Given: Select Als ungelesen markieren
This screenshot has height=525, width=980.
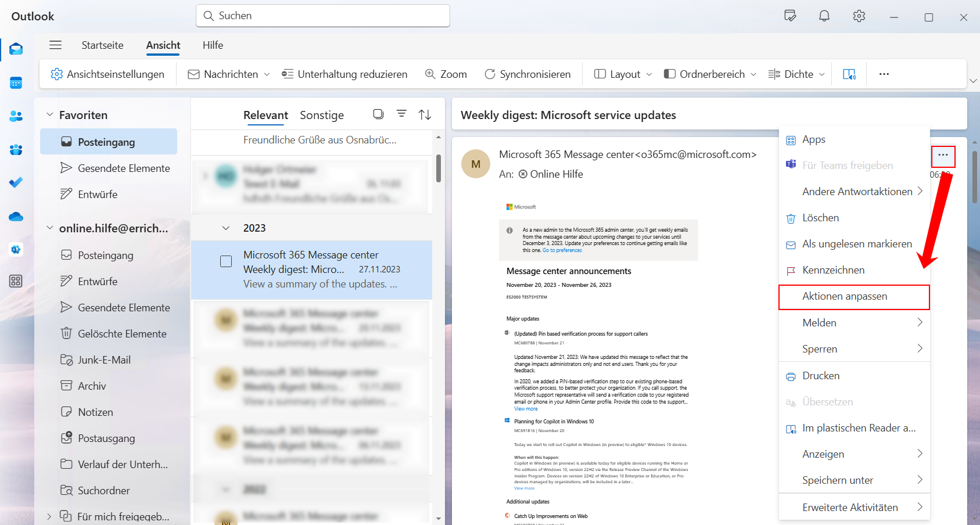Looking at the screenshot, I should [x=854, y=244].
